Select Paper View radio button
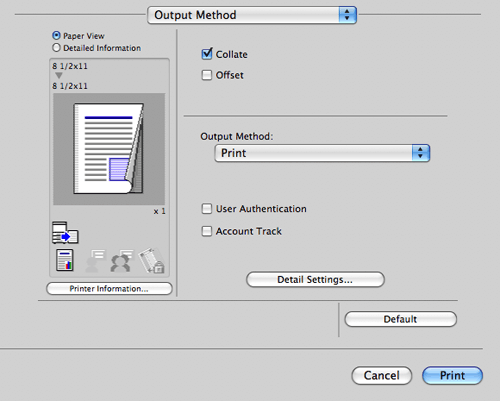This screenshot has width=500, height=401. click(56, 35)
